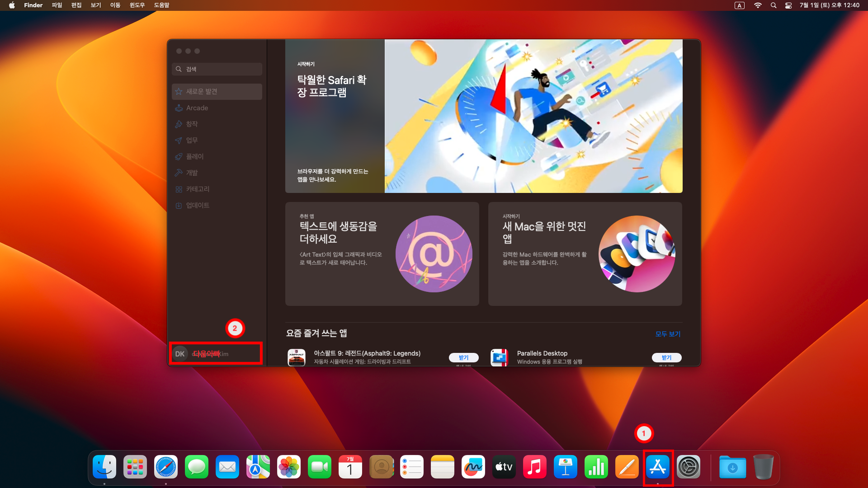Open Contacts from the Dock

point(381,467)
